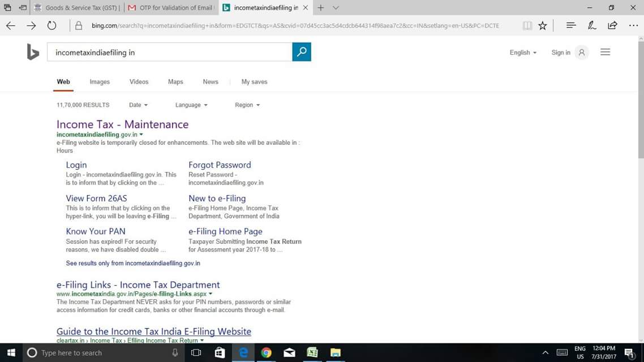Select the Images search tab
Viewport: 644px width, 362px height.
pos(100,81)
